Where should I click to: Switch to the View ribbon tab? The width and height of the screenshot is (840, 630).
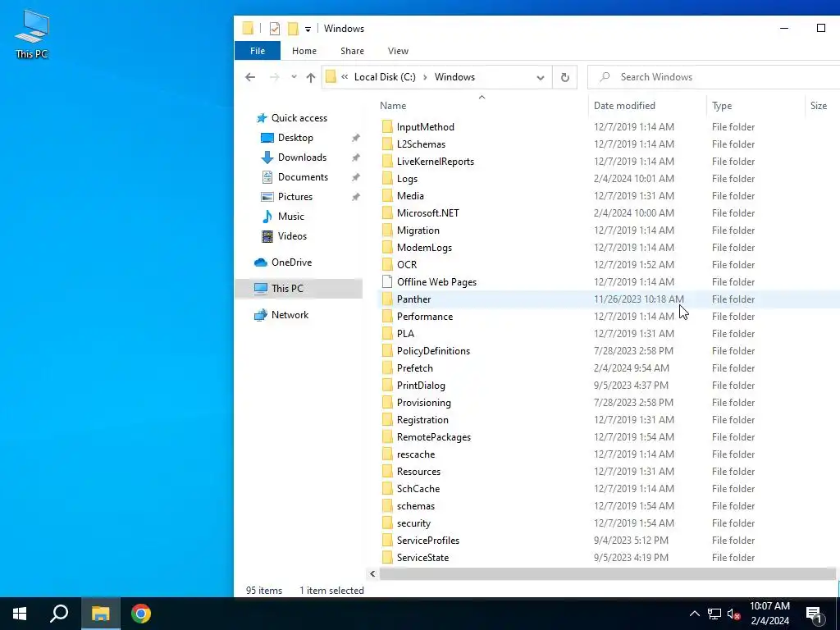pyautogui.click(x=398, y=51)
